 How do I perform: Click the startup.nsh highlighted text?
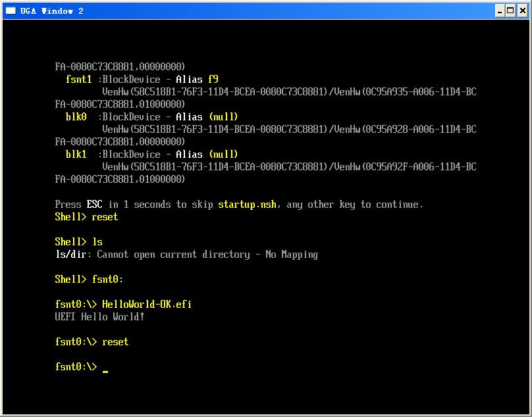pos(247,205)
